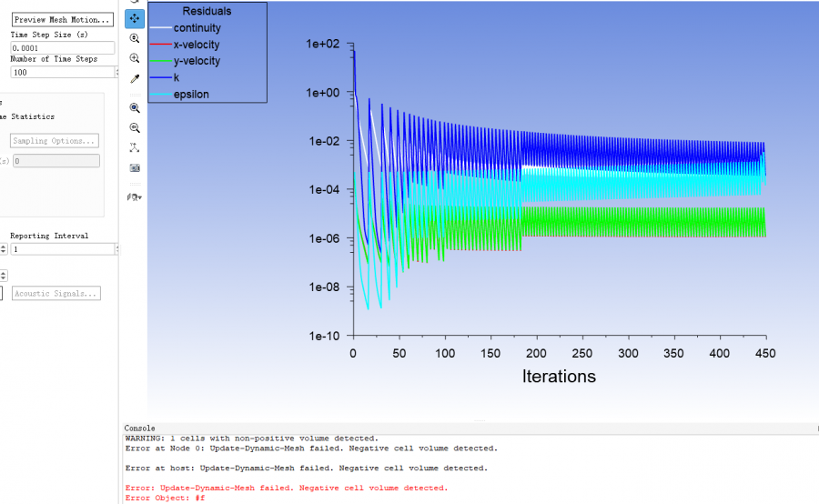This screenshot has height=504, width=819.
Task: Click the red 'Error: Update-Dynamic-Mesh failed' line
Action: 287,488
